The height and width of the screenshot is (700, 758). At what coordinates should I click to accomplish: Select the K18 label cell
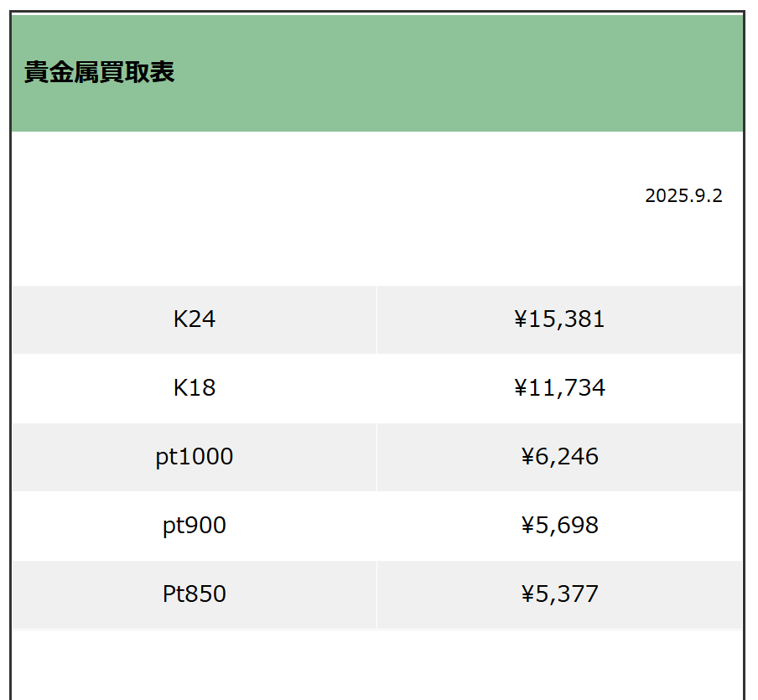click(195, 388)
